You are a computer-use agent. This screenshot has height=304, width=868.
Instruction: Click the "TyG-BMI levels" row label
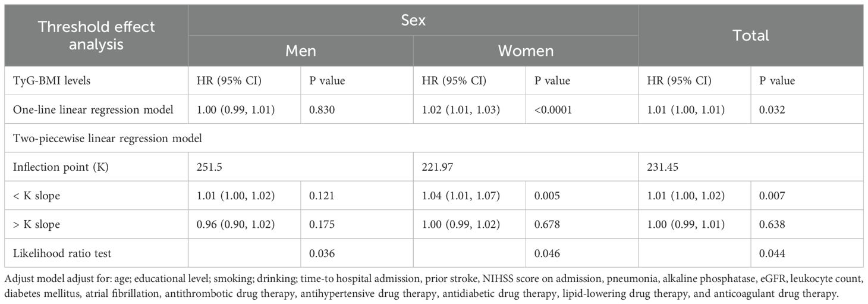click(x=52, y=80)
